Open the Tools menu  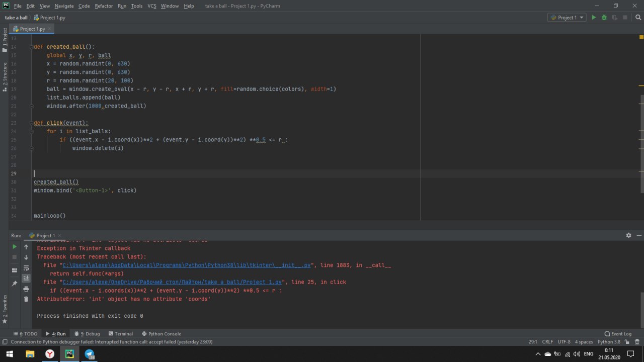tap(137, 6)
